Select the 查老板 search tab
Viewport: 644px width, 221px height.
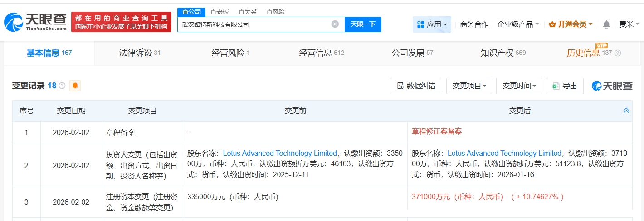(x=220, y=12)
